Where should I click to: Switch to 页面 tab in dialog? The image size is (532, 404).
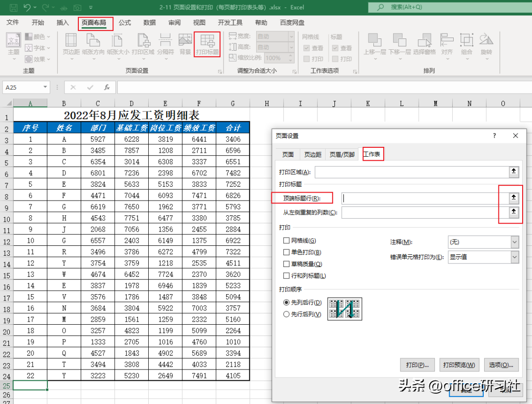coord(288,154)
